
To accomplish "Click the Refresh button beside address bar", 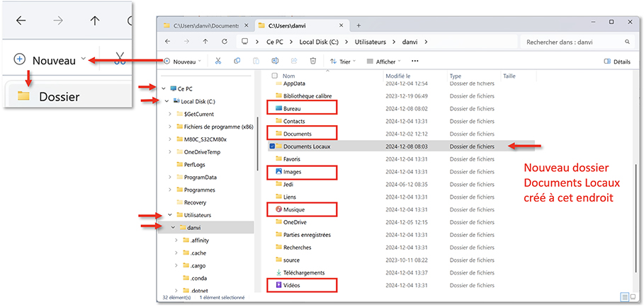I will click(x=225, y=42).
